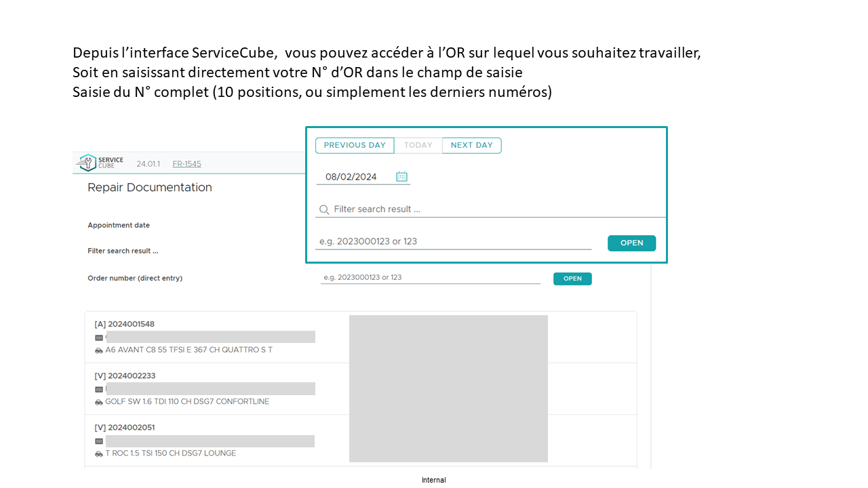Click the car icon beside T ROC
Viewport: 868px width, 488px height.
99,454
